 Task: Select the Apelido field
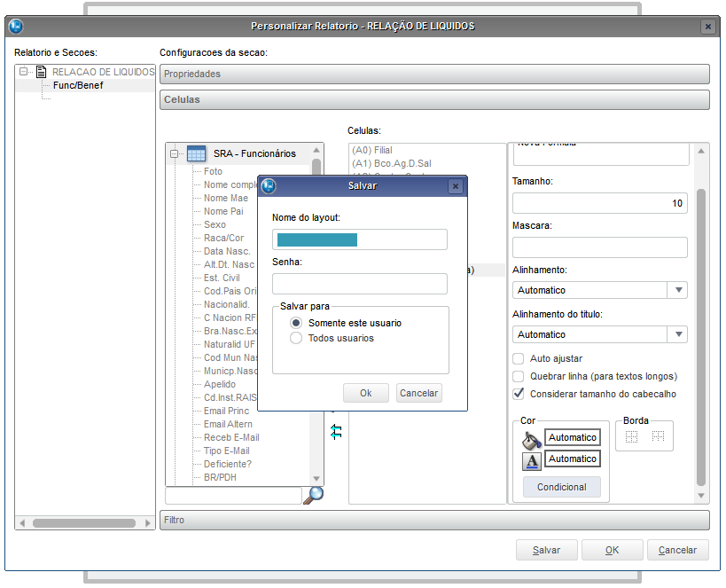point(220,385)
